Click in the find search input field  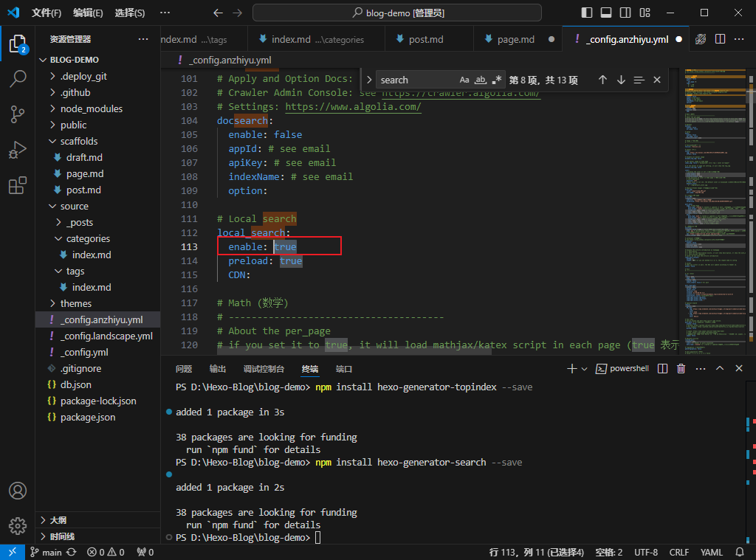tap(416, 80)
